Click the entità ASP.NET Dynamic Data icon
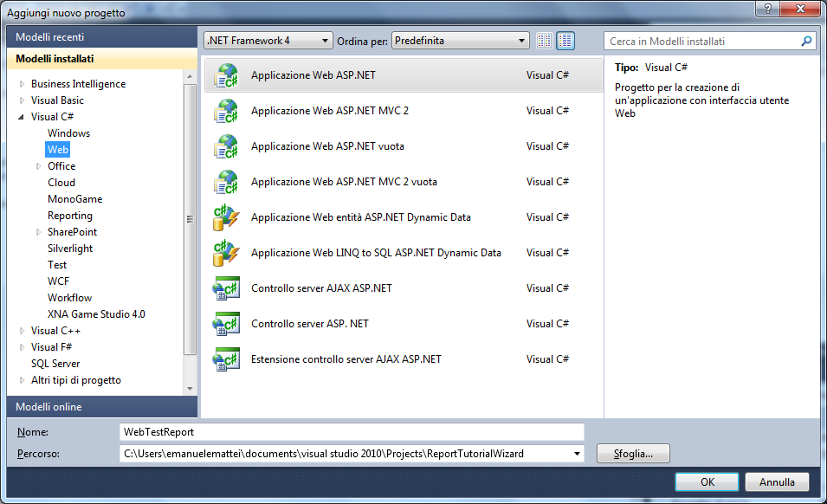 pyautogui.click(x=226, y=217)
